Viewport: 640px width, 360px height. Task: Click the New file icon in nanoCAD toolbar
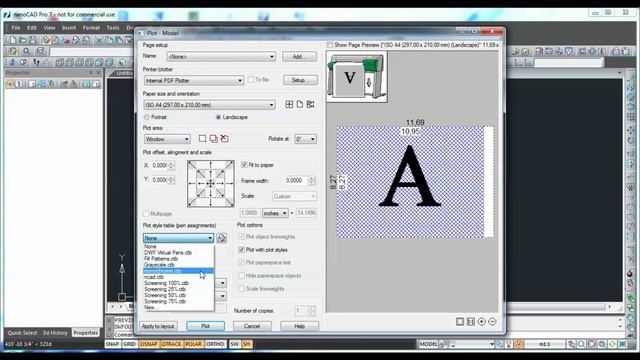tap(13, 40)
